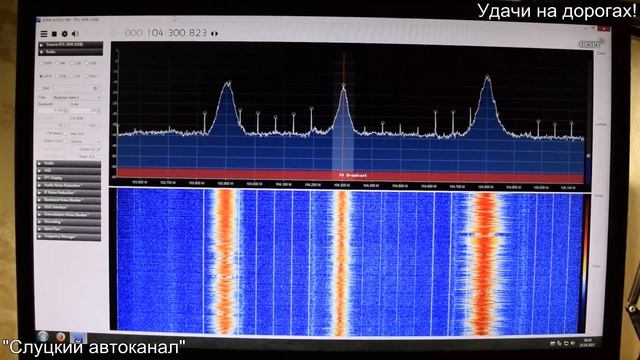Click the shift offset input field

tap(76, 88)
